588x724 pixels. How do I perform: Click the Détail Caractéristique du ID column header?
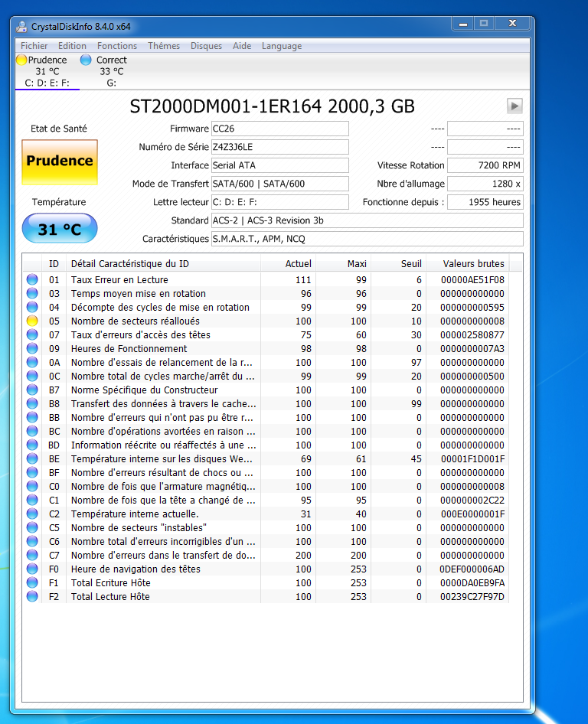point(164,263)
